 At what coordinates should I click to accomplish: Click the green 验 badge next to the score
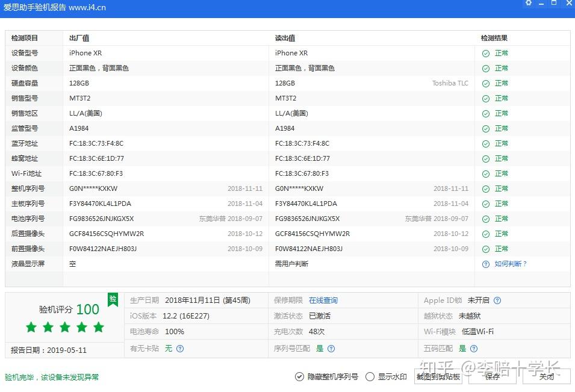click(111, 299)
